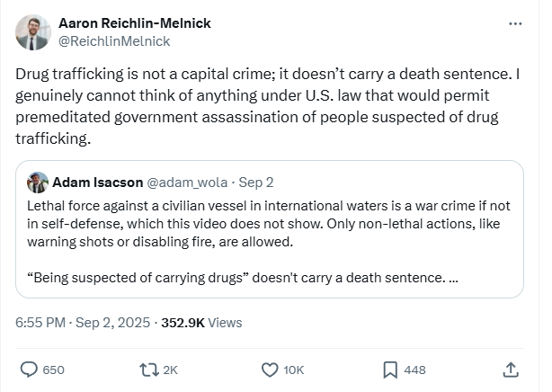Toggle the bookmark icon on this tweet
The height and width of the screenshot is (392, 552).
(390, 369)
